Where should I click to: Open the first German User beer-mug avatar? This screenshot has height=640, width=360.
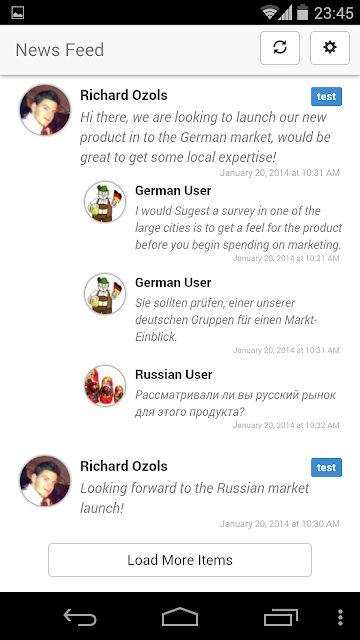pyautogui.click(x=105, y=202)
